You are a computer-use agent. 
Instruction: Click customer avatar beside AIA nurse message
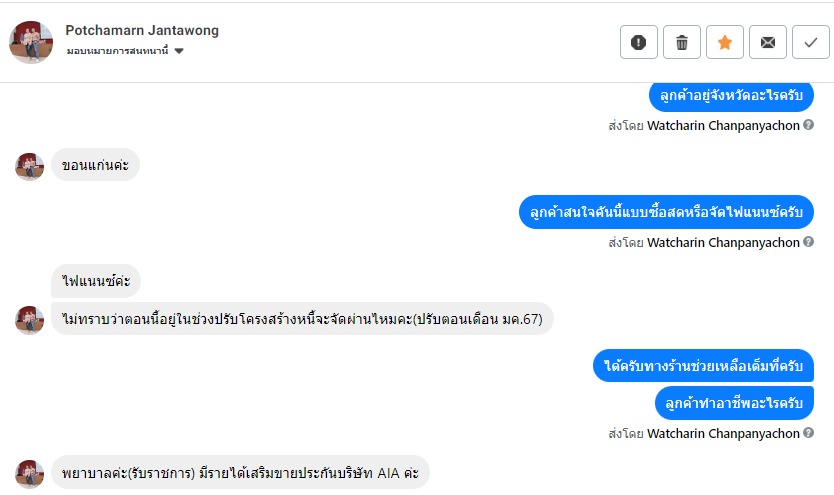pyautogui.click(x=30, y=473)
